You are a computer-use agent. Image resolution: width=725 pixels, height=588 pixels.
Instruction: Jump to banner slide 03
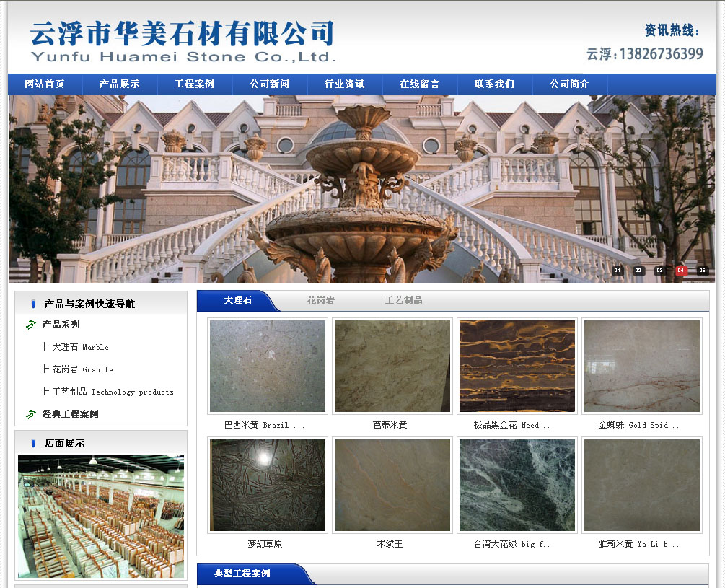tap(660, 271)
